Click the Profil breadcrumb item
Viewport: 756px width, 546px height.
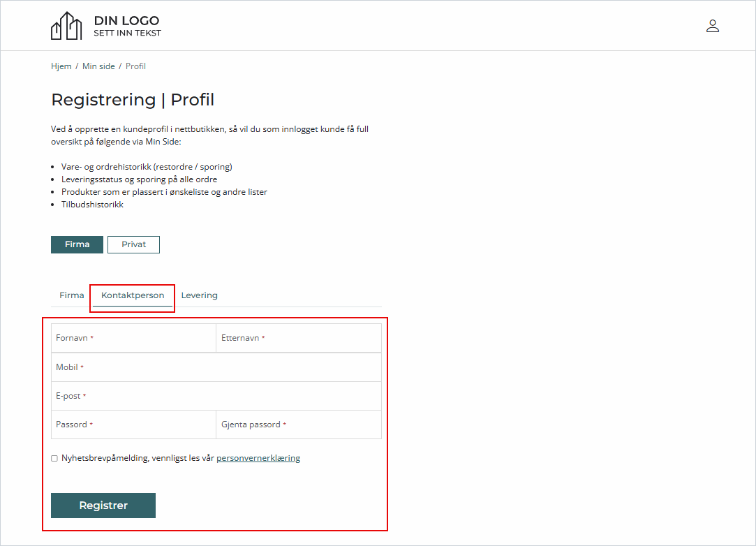pyautogui.click(x=135, y=66)
